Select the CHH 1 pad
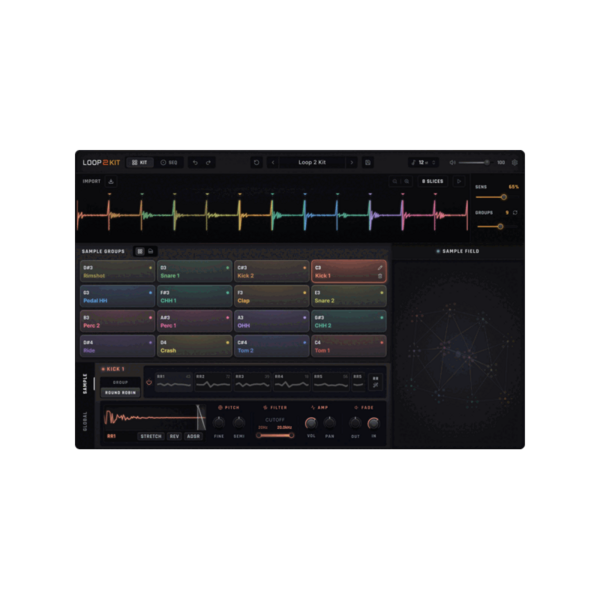600x600 pixels. tap(194, 296)
